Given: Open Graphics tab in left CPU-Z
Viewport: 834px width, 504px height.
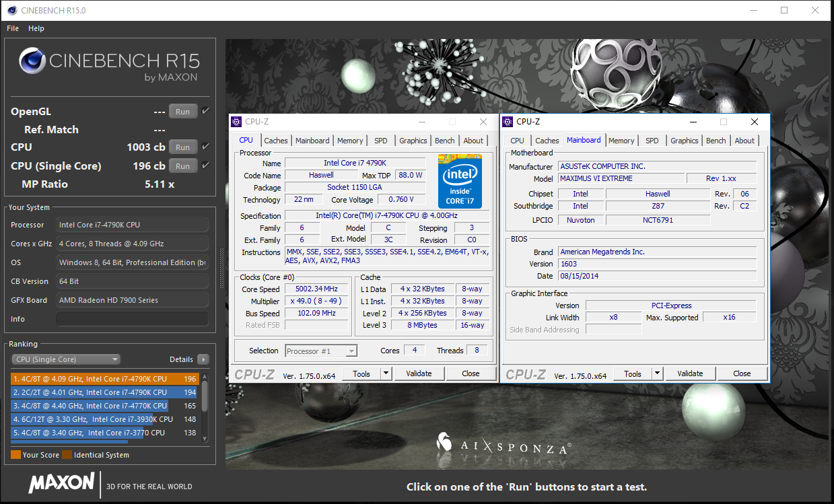Looking at the screenshot, I should point(413,141).
